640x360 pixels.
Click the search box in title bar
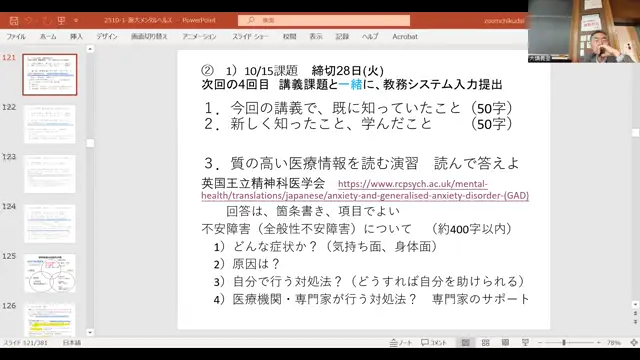coord(324,20)
